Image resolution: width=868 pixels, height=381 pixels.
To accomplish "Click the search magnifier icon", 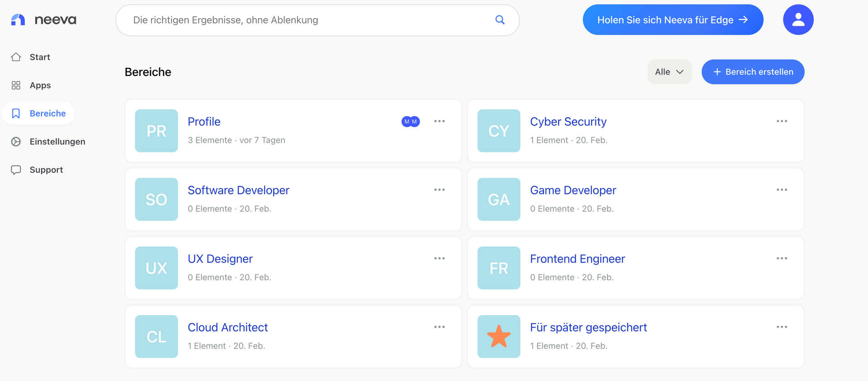I will (500, 20).
